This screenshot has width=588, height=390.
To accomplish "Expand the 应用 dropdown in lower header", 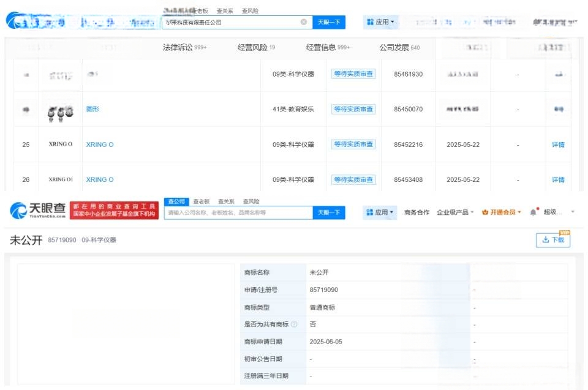I will pos(380,212).
